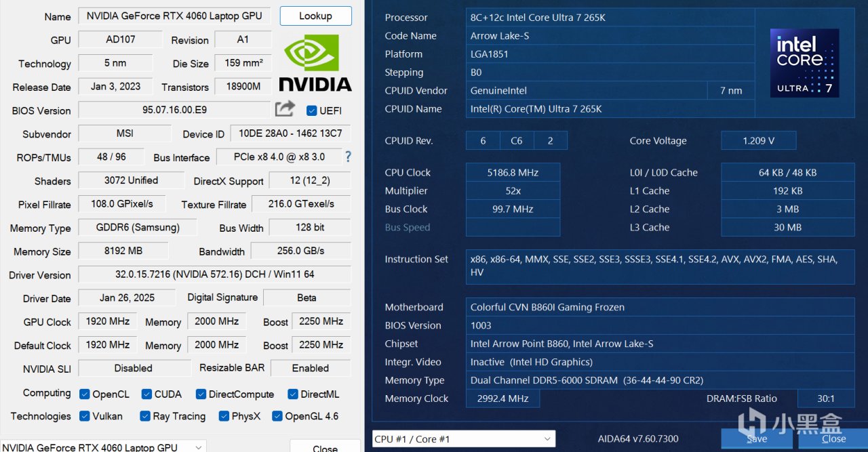Screen dimensions: 868x452
Task: Click the Revision value A1
Action: point(243,39)
